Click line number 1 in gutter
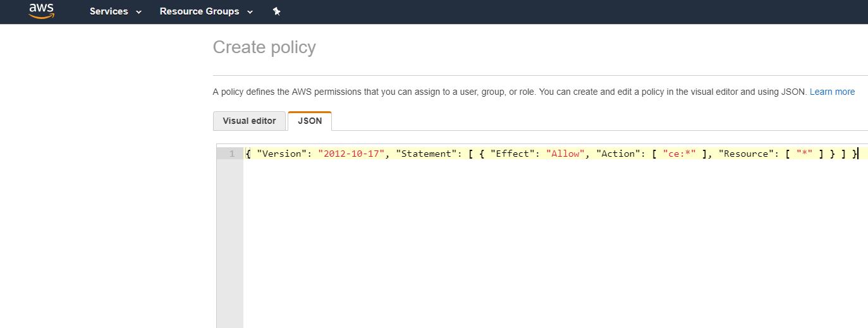The width and height of the screenshot is (868, 328). point(232,154)
